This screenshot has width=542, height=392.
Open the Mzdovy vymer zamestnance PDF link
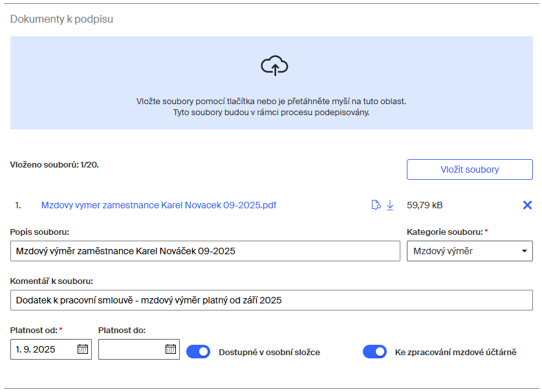coord(158,205)
